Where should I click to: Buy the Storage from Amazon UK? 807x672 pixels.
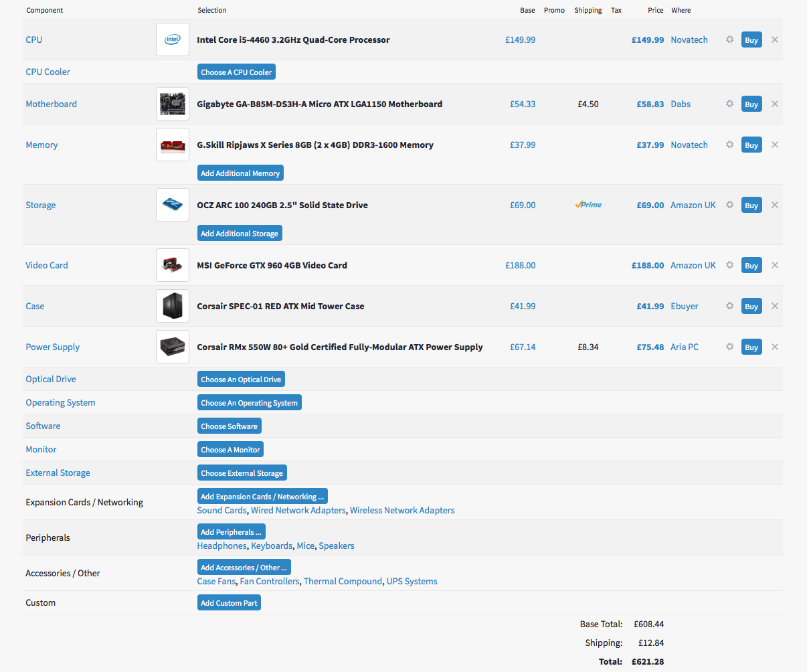pyautogui.click(x=751, y=205)
